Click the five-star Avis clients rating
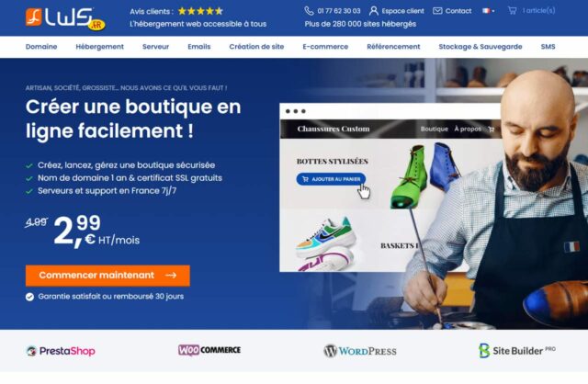 point(200,11)
